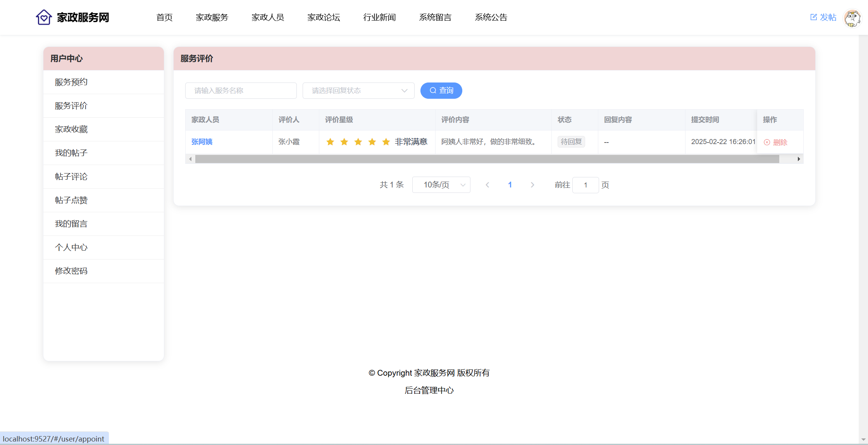Click the third rating star
The image size is (868, 445).
pos(358,142)
